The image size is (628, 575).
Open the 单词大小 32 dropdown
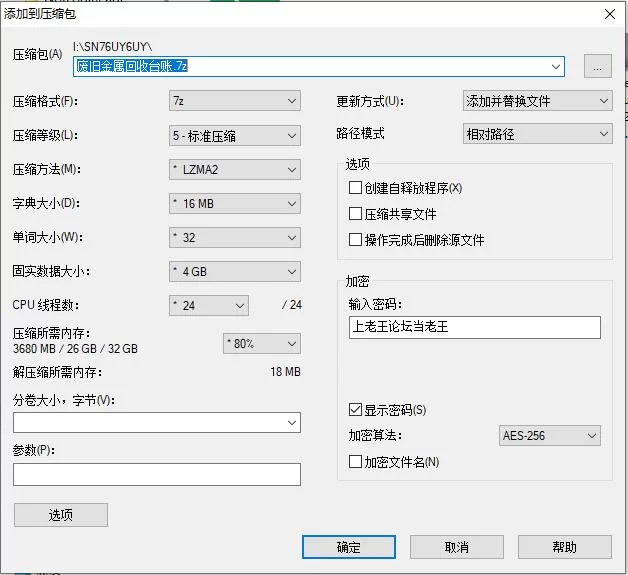coord(235,238)
